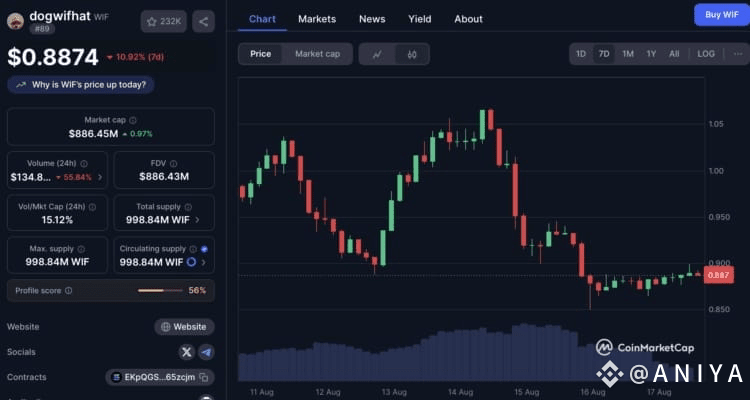This screenshot has height=400, width=750.
Task: Expand Total supply details chevron
Action: (x=198, y=220)
